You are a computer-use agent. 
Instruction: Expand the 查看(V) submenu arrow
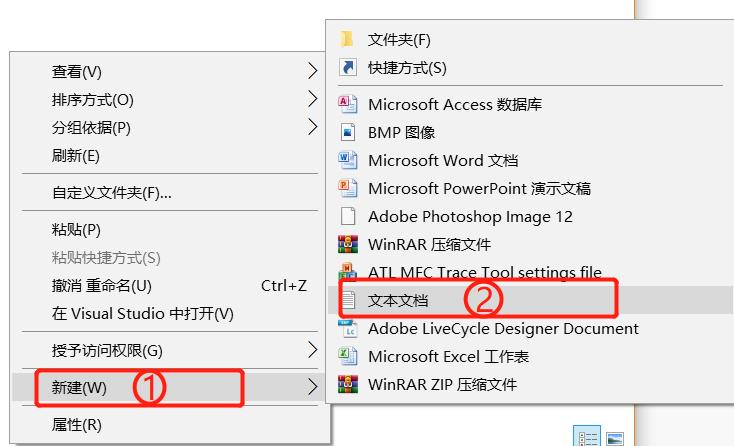coord(313,72)
